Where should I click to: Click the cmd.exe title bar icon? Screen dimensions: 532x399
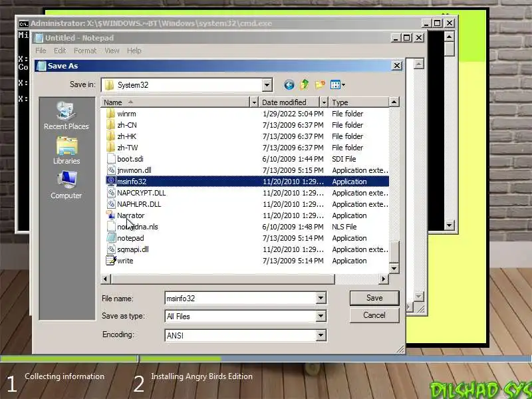pyautogui.click(x=23, y=24)
